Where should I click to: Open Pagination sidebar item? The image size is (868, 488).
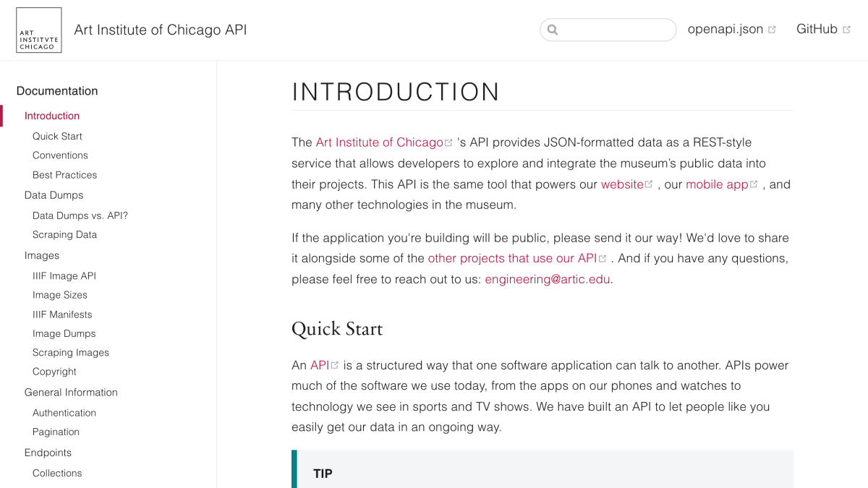click(56, 432)
